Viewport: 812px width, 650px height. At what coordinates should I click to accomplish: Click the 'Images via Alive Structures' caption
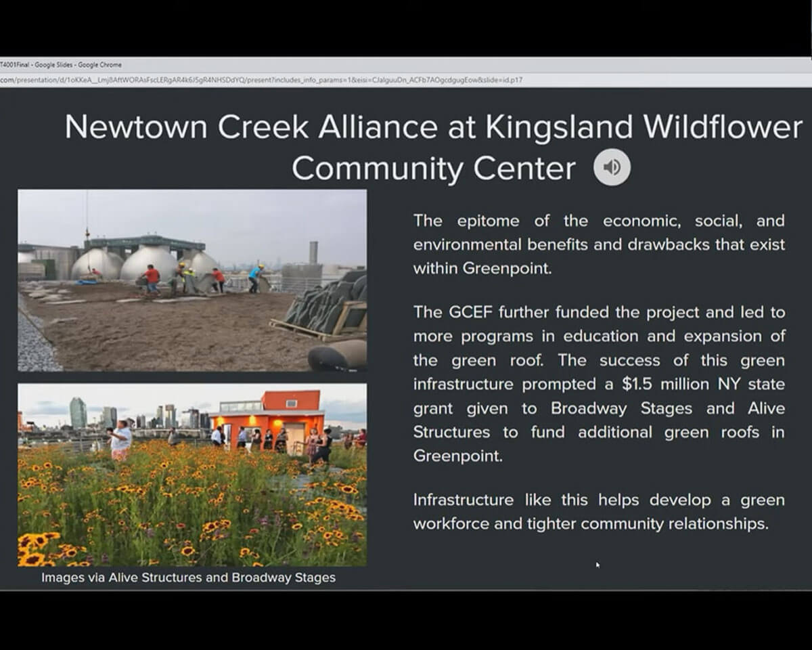click(188, 578)
